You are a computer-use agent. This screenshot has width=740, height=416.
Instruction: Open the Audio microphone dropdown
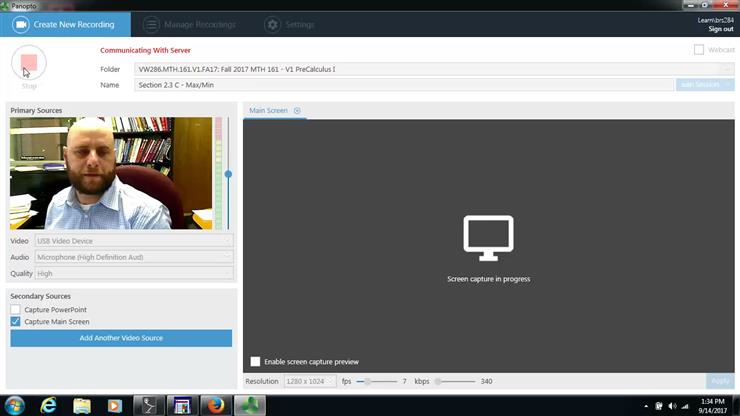point(134,257)
